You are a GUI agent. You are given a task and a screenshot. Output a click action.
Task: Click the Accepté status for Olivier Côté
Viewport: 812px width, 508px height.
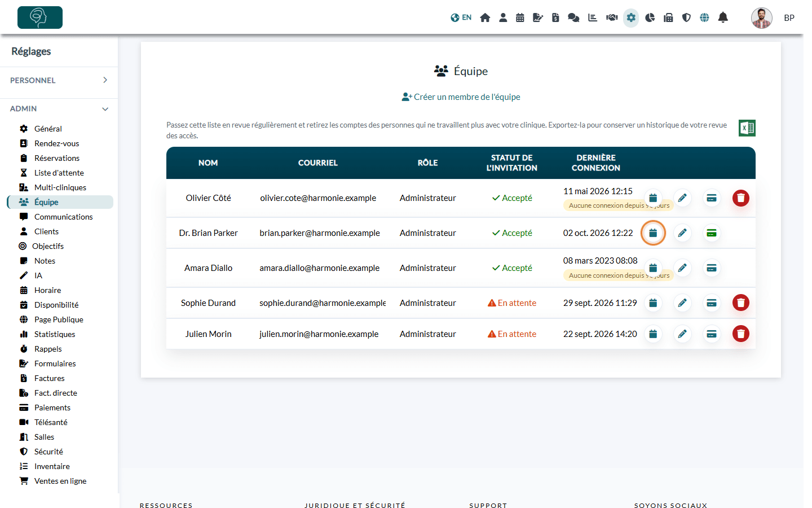click(512, 198)
